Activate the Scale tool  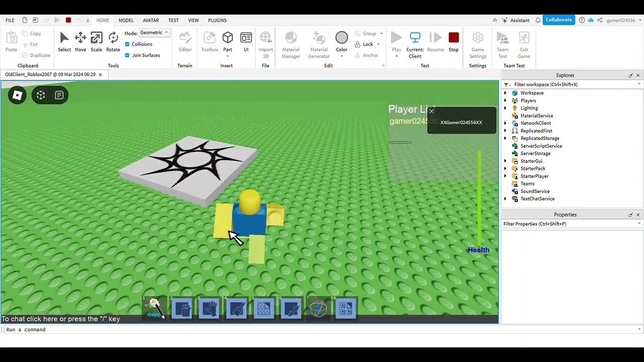(x=97, y=42)
